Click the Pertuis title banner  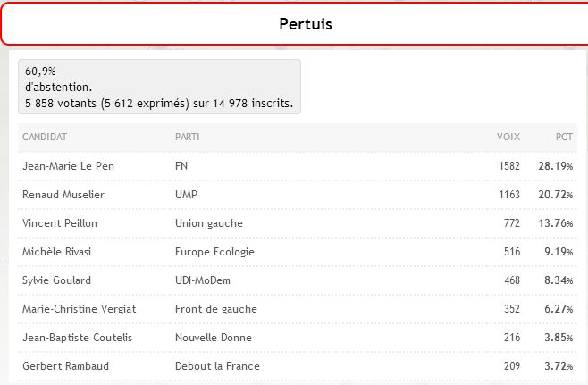coord(294,23)
